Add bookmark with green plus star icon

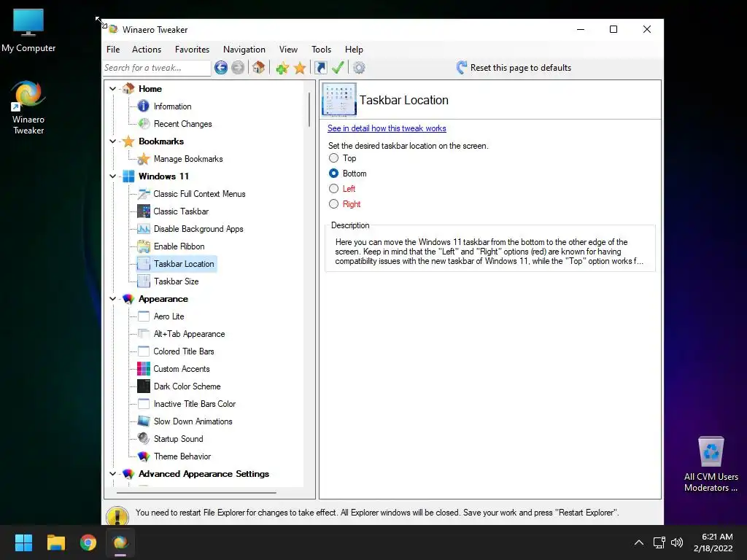tap(282, 68)
